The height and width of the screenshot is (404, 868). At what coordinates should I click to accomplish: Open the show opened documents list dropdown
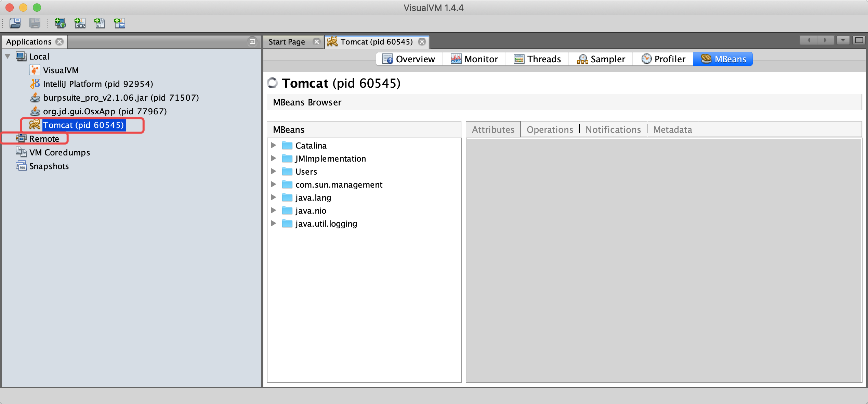[843, 40]
